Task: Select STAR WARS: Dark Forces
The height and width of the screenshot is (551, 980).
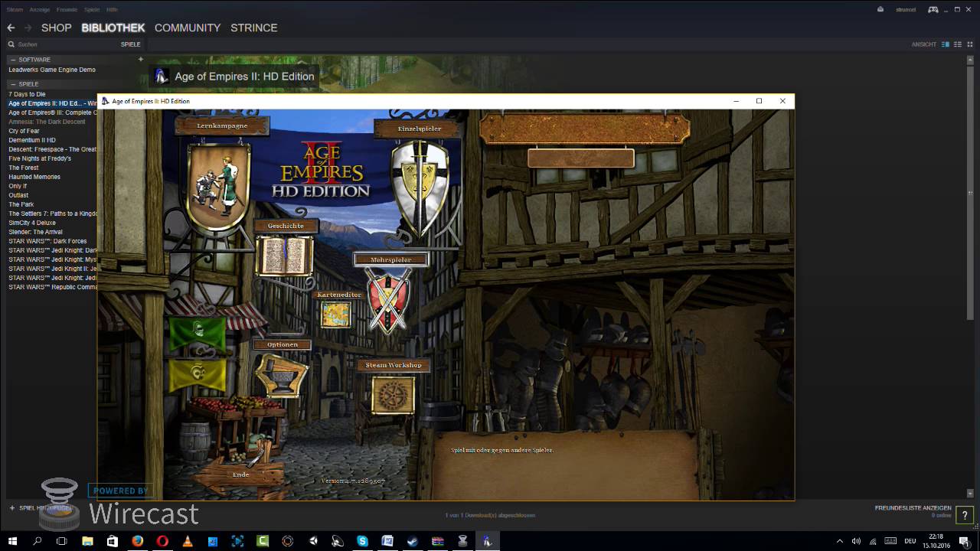Action: [x=47, y=241]
